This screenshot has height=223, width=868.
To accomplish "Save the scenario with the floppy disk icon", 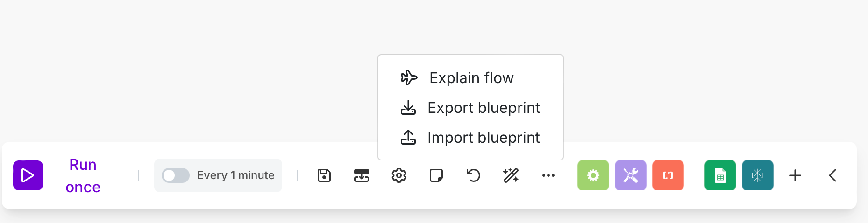I will tap(324, 175).
